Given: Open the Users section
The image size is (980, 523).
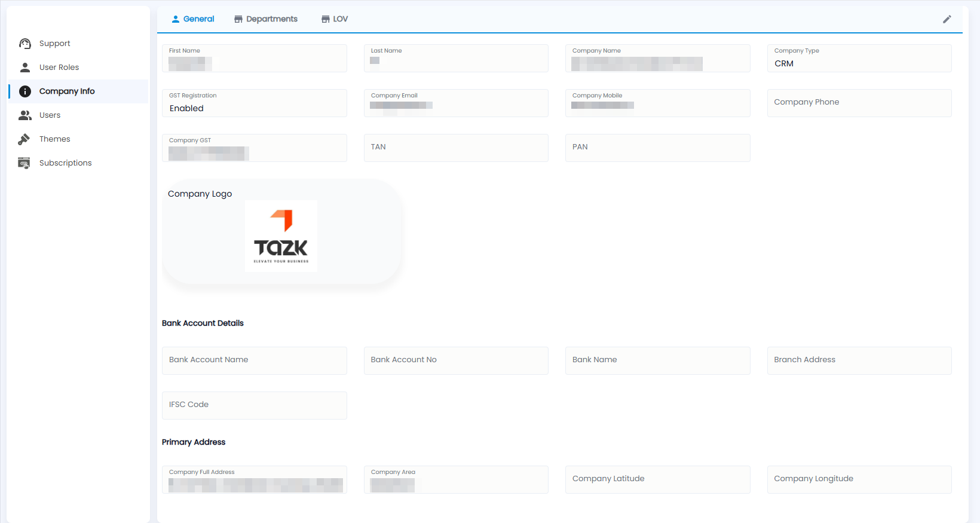Looking at the screenshot, I should (78, 115).
